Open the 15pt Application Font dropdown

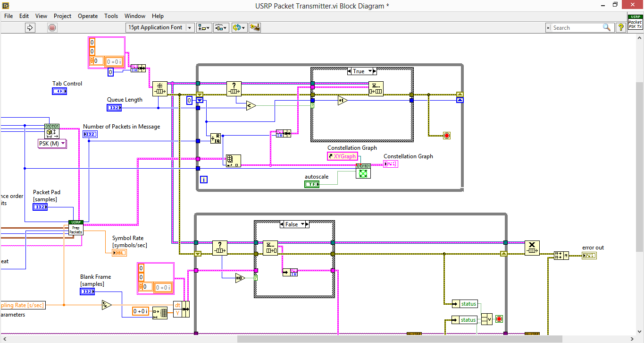pos(160,27)
